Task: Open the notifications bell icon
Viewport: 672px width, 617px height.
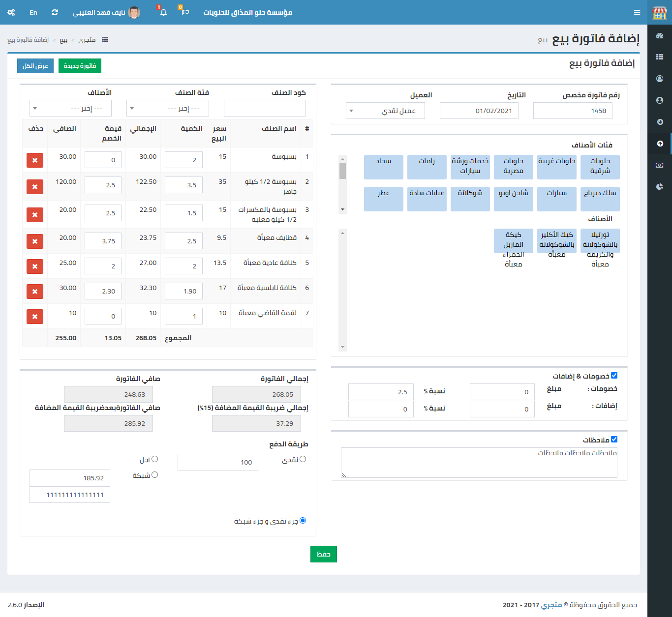Action: [x=163, y=12]
